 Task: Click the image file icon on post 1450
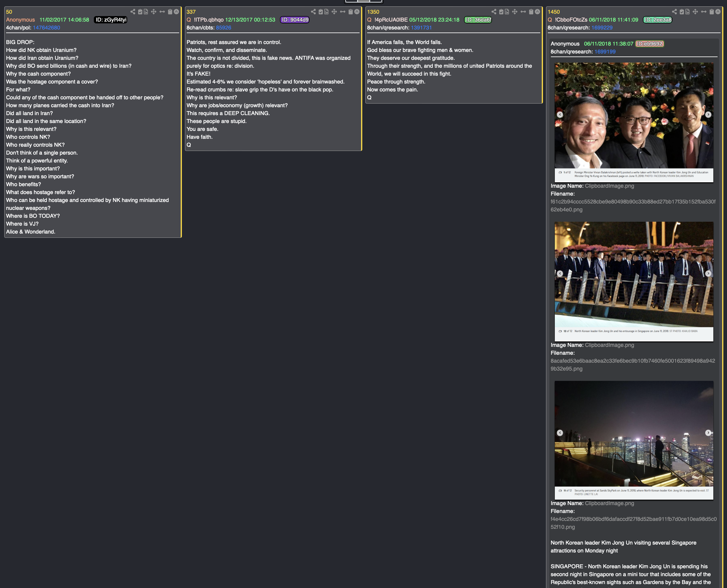[688, 12]
